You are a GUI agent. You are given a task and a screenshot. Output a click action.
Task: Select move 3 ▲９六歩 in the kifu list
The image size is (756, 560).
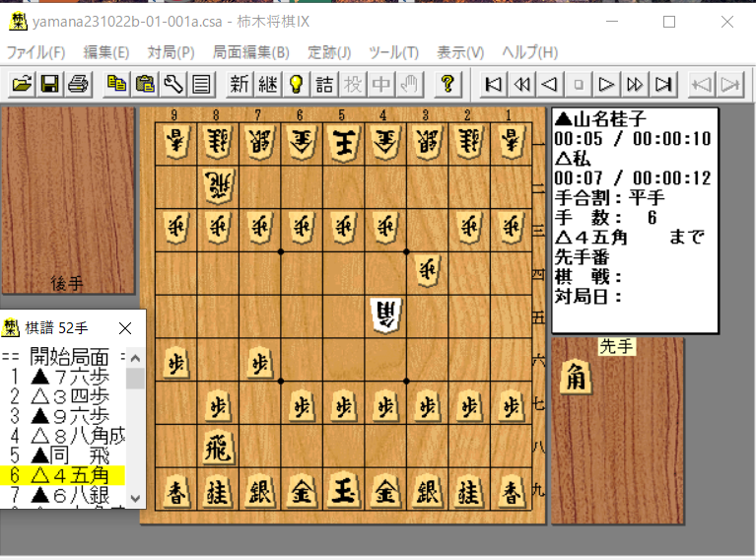tap(63, 415)
